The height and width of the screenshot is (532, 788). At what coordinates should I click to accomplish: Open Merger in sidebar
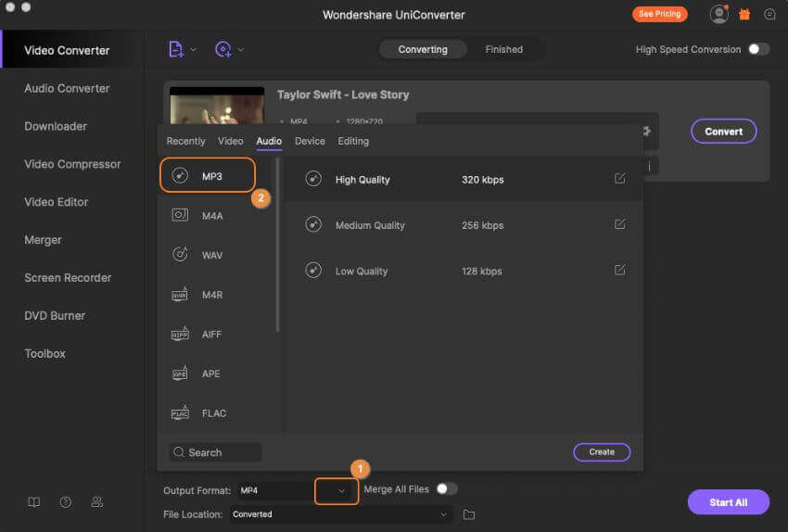43,240
